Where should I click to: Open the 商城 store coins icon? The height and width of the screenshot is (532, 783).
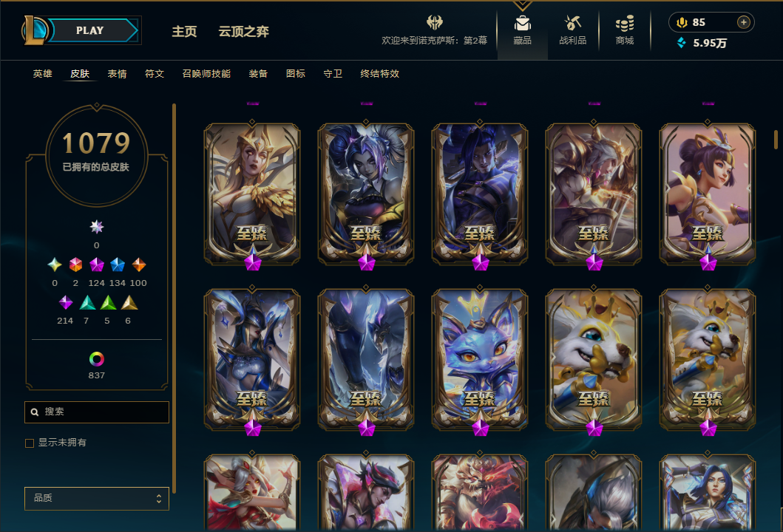[x=625, y=23]
